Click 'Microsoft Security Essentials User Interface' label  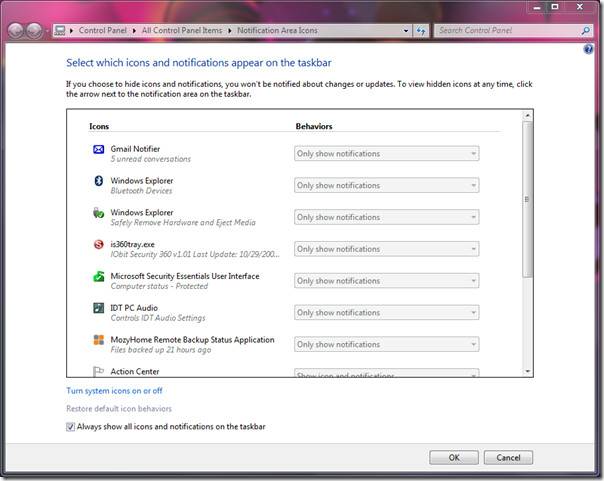185,276
